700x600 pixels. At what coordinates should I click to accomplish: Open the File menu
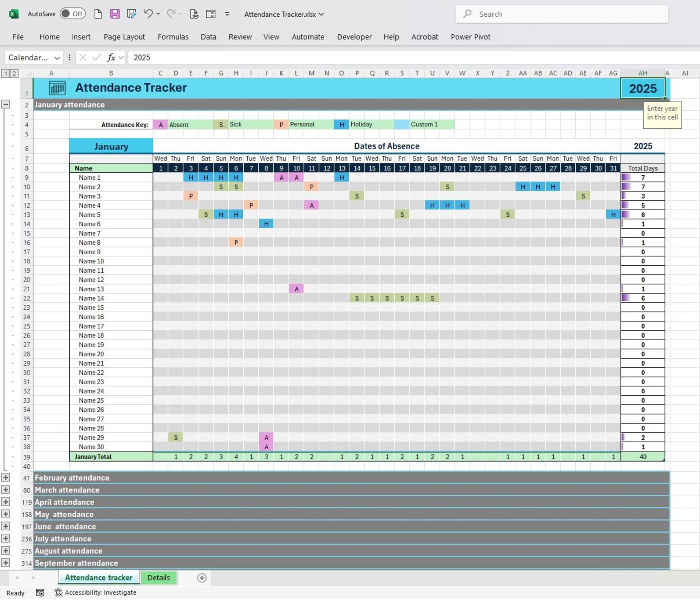[18, 37]
